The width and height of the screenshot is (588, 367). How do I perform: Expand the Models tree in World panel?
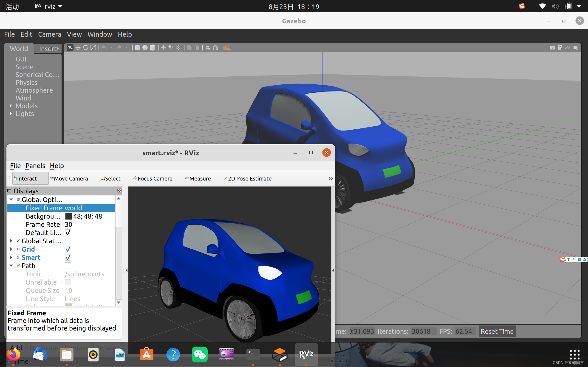11,106
